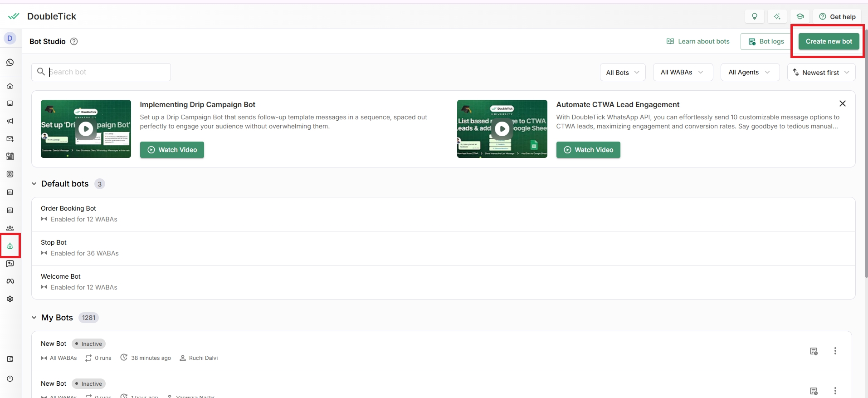
Task: Click the Create new bot button
Action: coord(829,41)
